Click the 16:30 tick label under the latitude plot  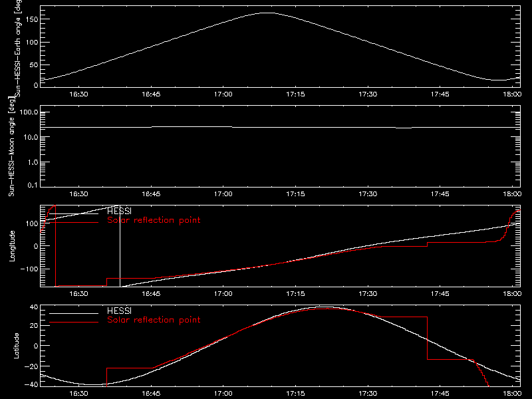(78, 394)
